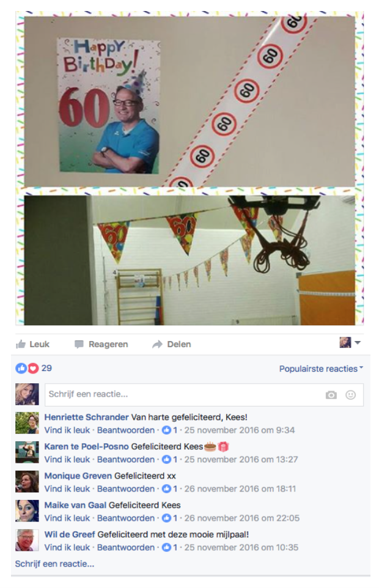Viewport: 379px width, 588px height.
Task: Click the bottom Schrijf een reactie link
Action: pyautogui.click(x=55, y=564)
